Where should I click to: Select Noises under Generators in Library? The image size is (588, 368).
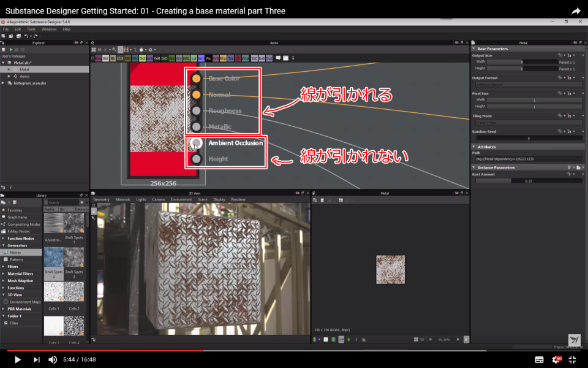pyautogui.click(x=21, y=252)
